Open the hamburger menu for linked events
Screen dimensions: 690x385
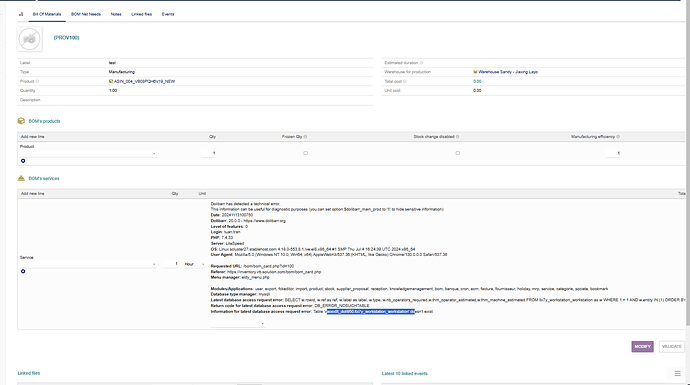(677, 374)
